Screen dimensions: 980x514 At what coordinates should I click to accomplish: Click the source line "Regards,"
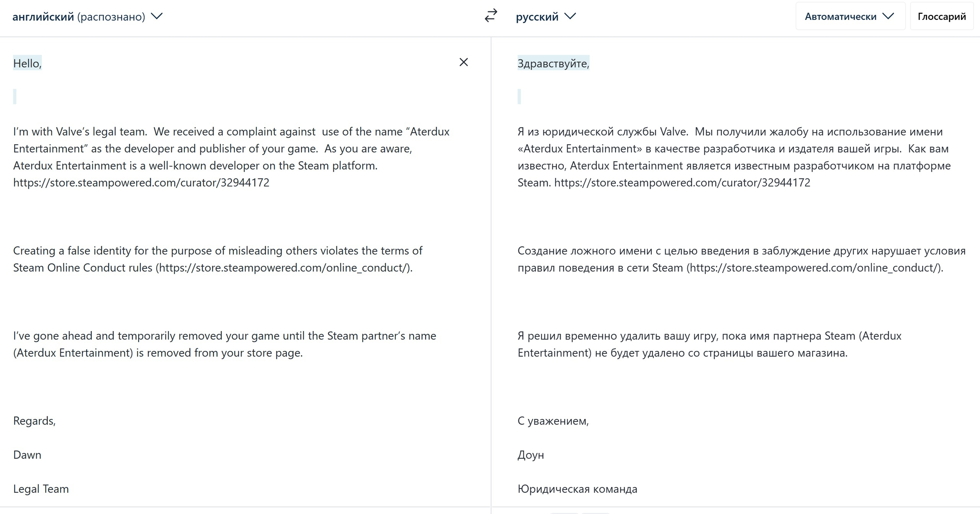click(x=34, y=421)
